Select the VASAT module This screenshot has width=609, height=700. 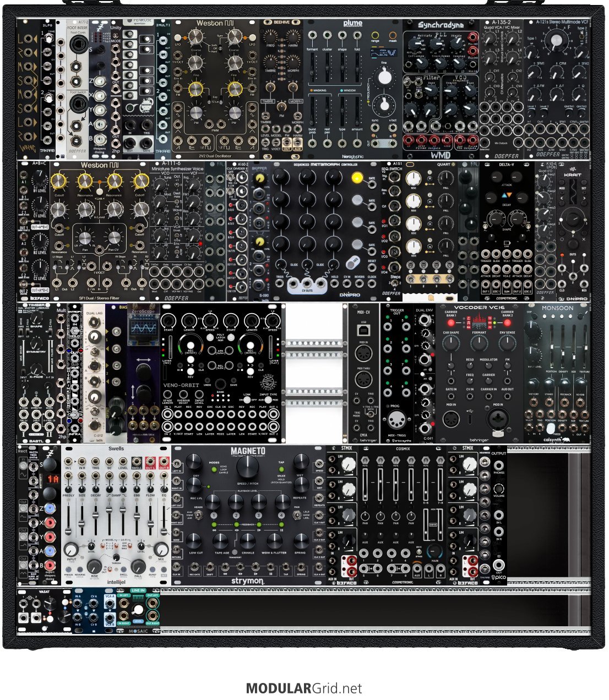tap(44, 611)
